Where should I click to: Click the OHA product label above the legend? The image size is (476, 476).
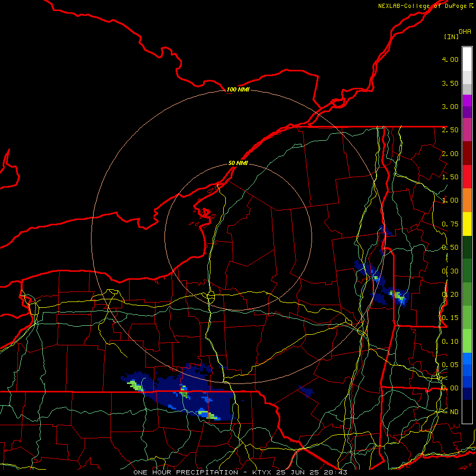(465, 31)
